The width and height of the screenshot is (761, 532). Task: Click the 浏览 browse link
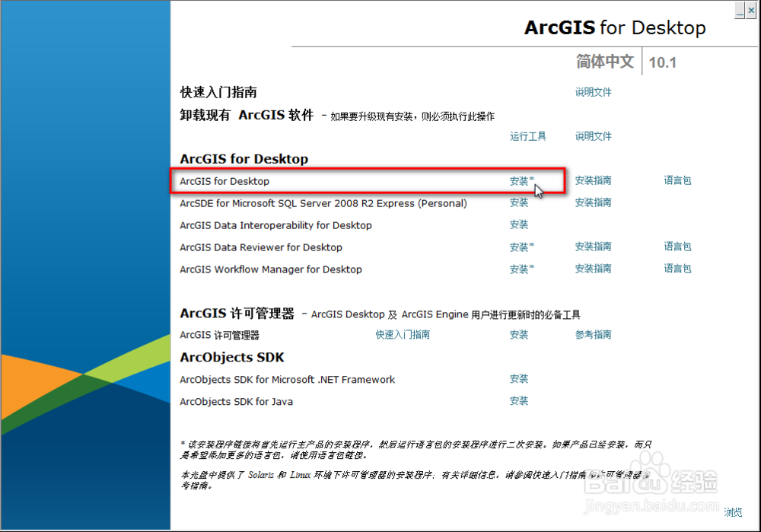click(x=733, y=512)
